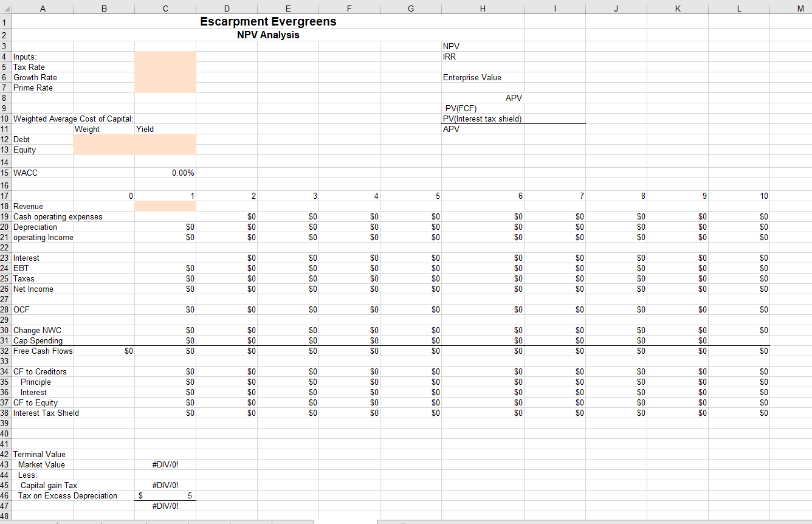Screen dimensions: 812x524
Task: Click the PV(Interest tax shield) cell
Action: tap(483, 119)
